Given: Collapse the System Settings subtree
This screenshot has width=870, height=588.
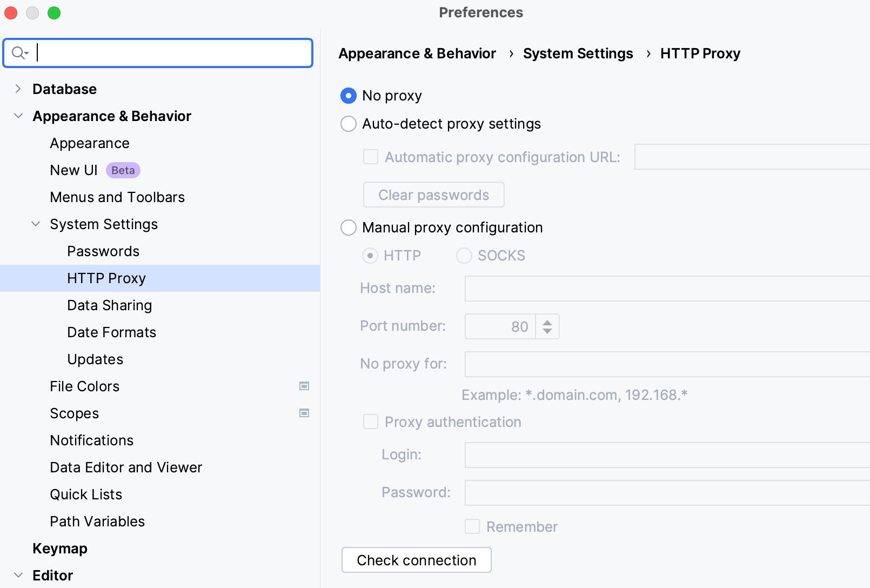Looking at the screenshot, I should click(x=36, y=224).
